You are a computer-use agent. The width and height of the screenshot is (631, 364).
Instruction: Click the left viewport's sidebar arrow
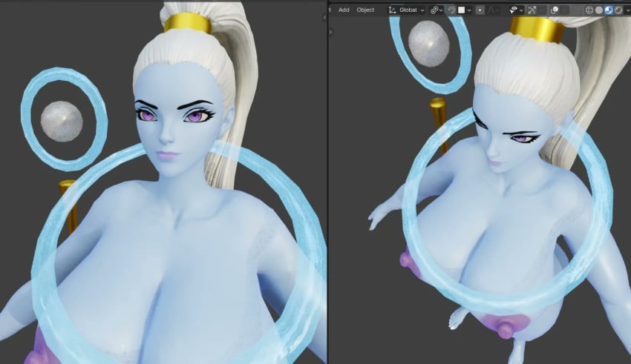[x=324, y=17]
